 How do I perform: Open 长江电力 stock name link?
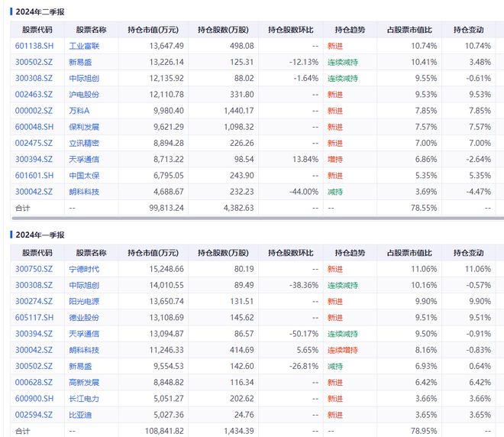pos(84,398)
